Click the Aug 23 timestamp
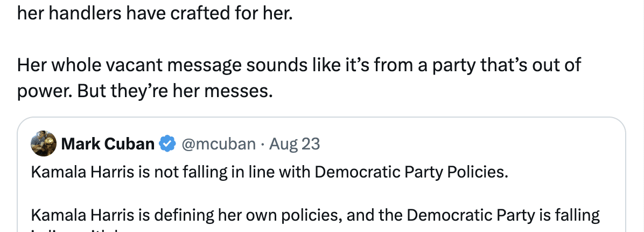644x232 pixels. coord(294,144)
